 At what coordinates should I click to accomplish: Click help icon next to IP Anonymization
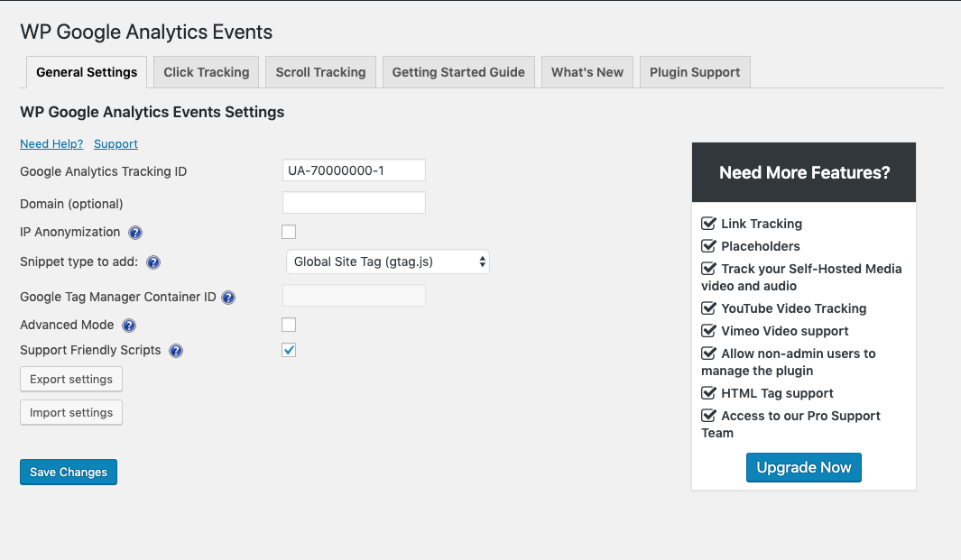[x=135, y=233]
